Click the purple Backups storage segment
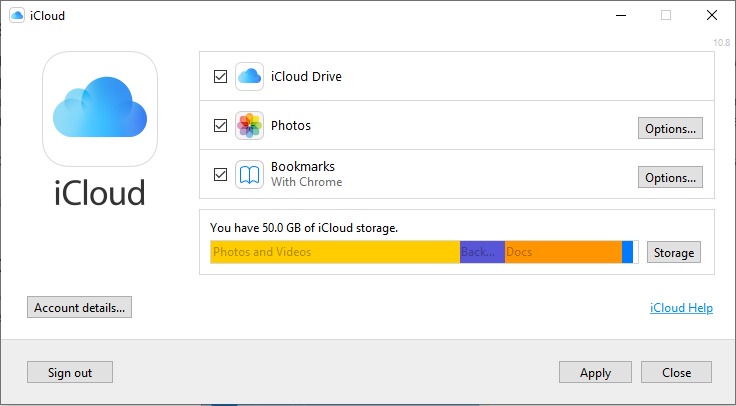Viewport: 736px width, 406px height. click(x=482, y=252)
